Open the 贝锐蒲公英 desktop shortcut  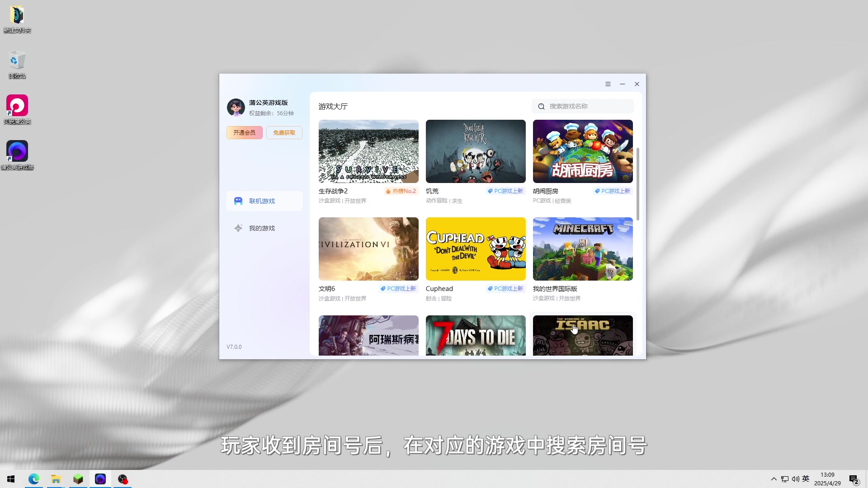click(17, 110)
